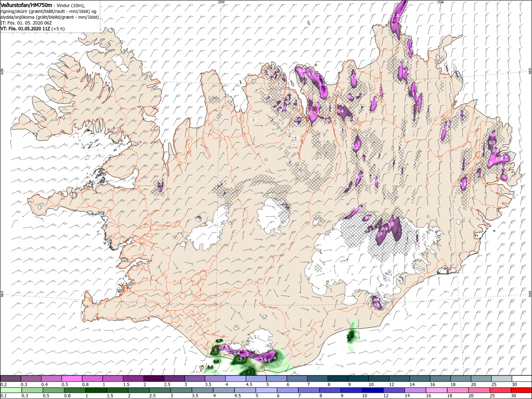
Task: Click the 2.4 rain value off the south coast
Action: pyautogui.click(x=350, y=336)
